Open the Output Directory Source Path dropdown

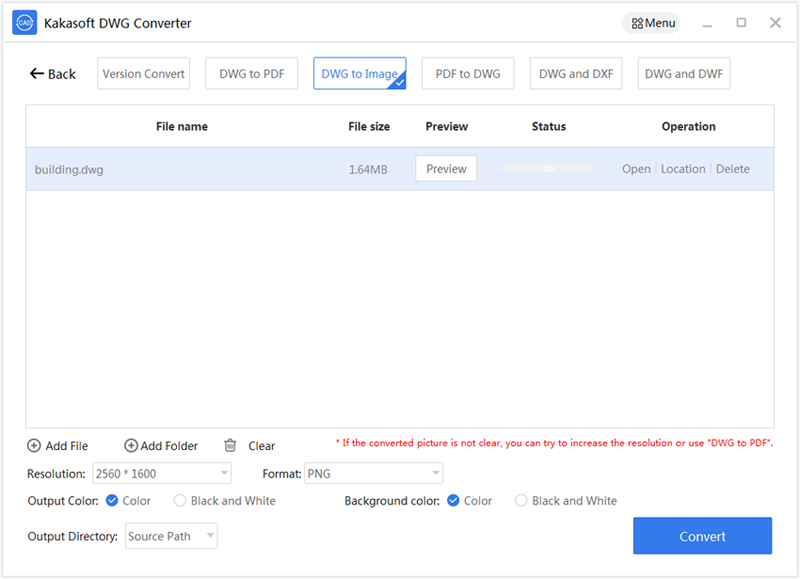coord(171,536)
